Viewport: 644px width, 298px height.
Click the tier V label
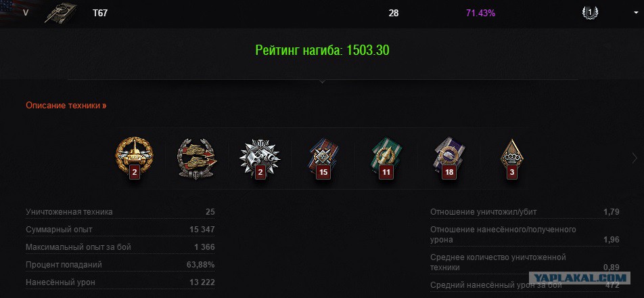coord(26,13)
